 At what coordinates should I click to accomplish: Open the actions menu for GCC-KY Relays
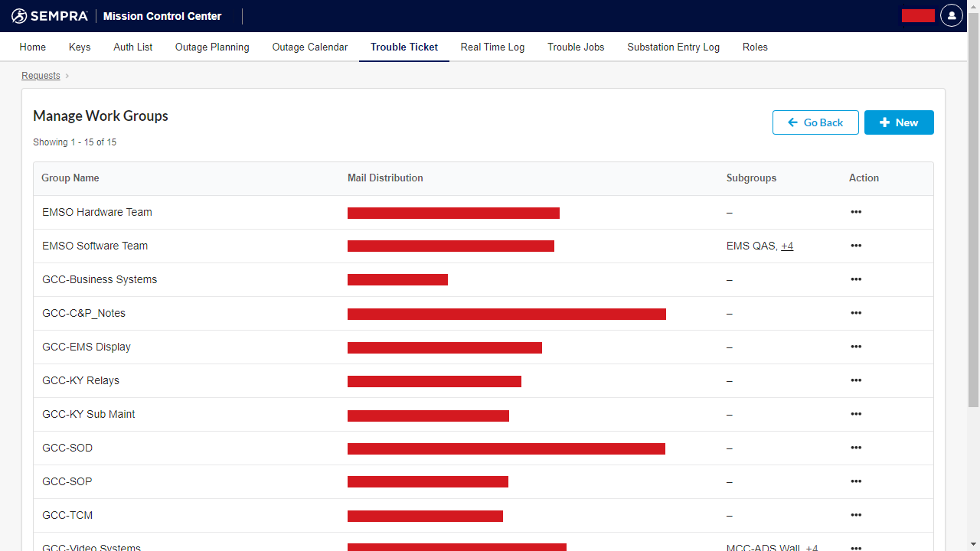pyautogui.click(x=856, y=380)
